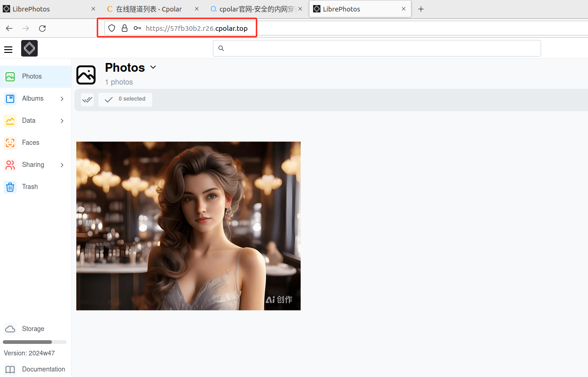
Task: Toggle select-all double checkmark
Action: [x=87, y=100]
